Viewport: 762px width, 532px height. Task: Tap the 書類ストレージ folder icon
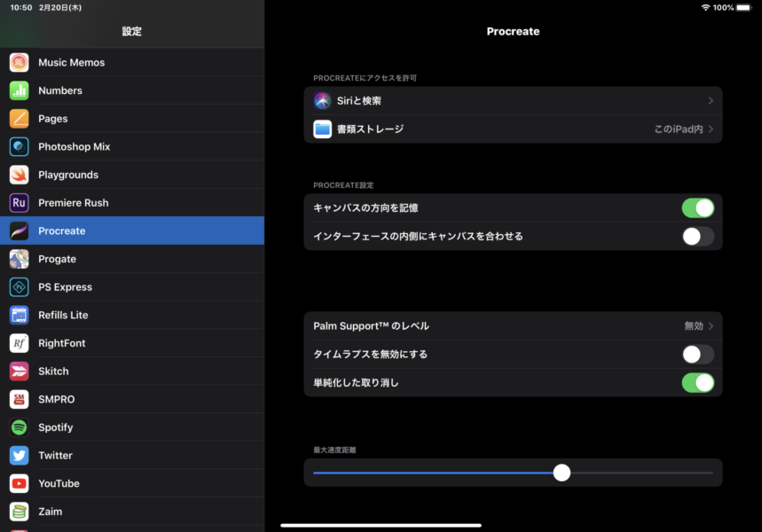322,129
